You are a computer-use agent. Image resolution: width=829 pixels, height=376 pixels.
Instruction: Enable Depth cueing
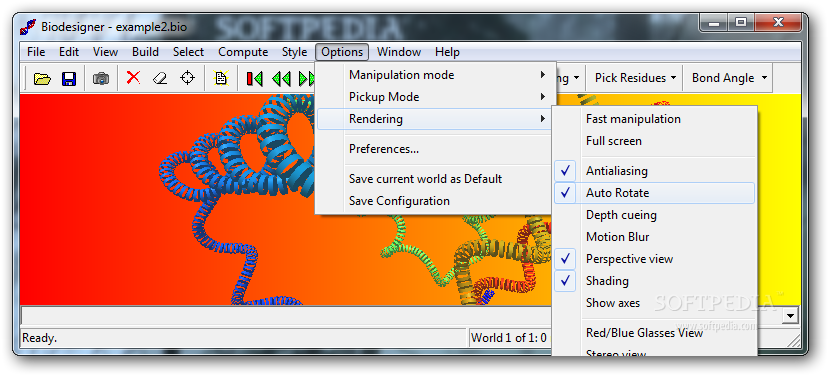click(x=655, y=215)
